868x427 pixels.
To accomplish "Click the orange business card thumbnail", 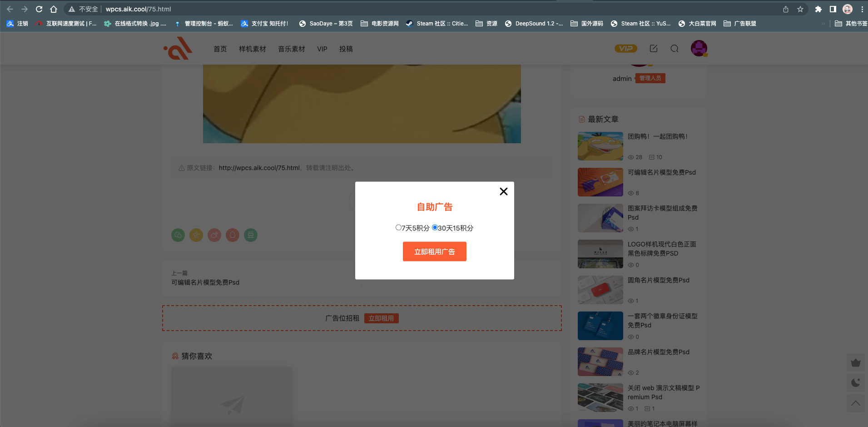I will [600, 182].
